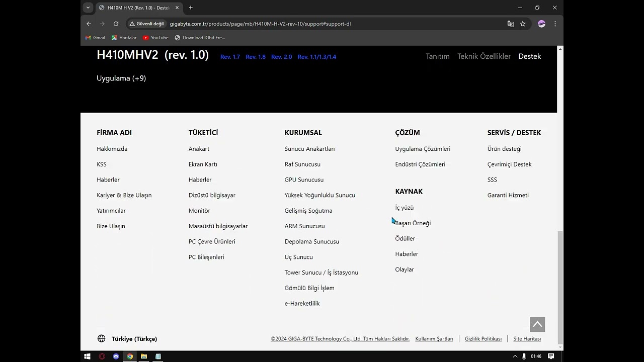Switch to Rev. 1.8 of the motherboard
The width and height of the screenshot is (644, 362).
point(256,57)
